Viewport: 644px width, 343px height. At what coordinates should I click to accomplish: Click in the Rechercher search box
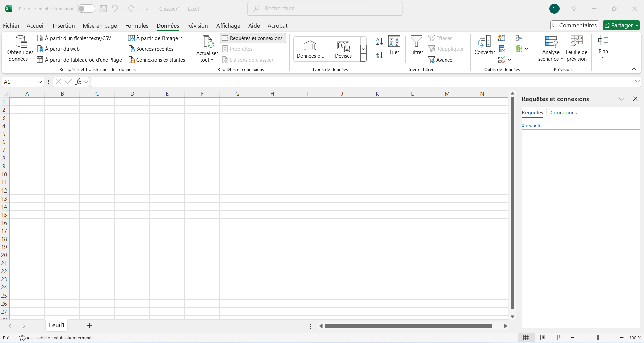point(325,9)
